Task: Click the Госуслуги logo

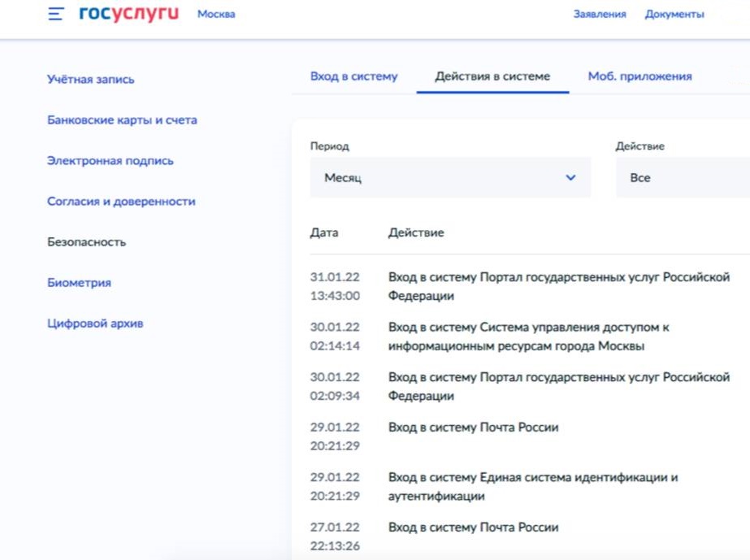Action: click(129, 13)
